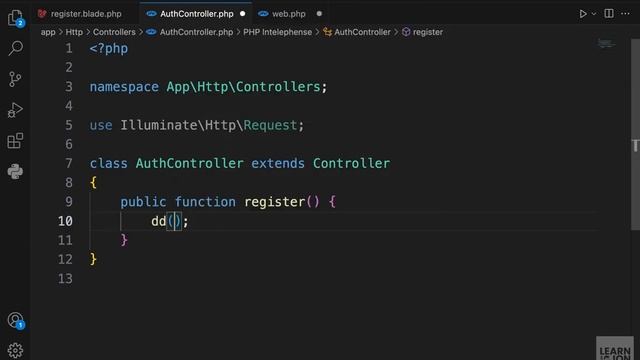
Task: Open the Python extension view
Action: (15, 171)
